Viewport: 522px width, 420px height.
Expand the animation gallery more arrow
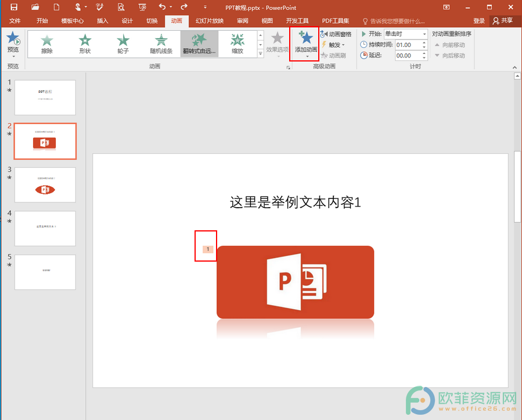(x=261, y=53)
